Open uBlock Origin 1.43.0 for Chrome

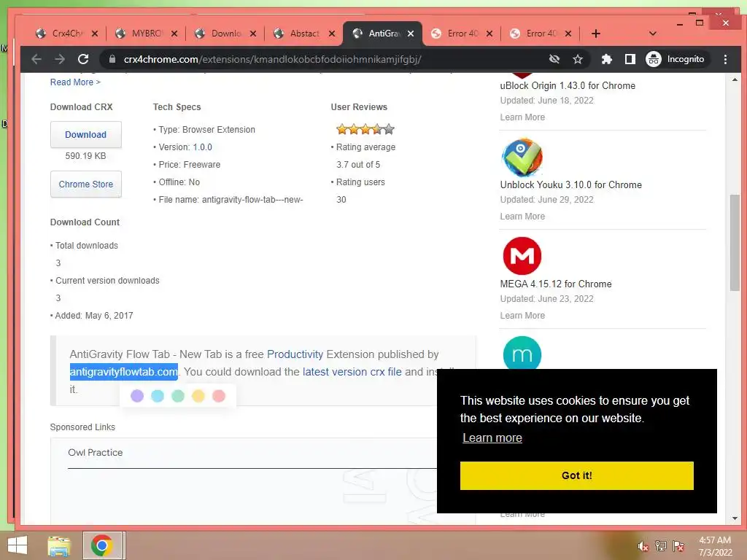pyautogui.click(x=568, y=86)
